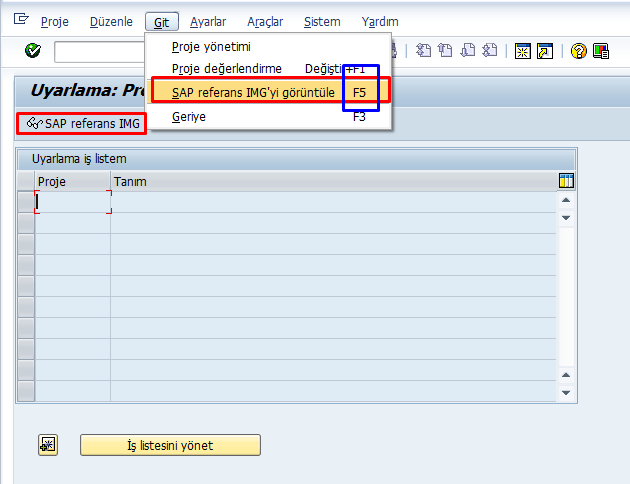This screenshot has width=630, height=484.
Task: Go to the next page icon
Action: coord(468,51)
